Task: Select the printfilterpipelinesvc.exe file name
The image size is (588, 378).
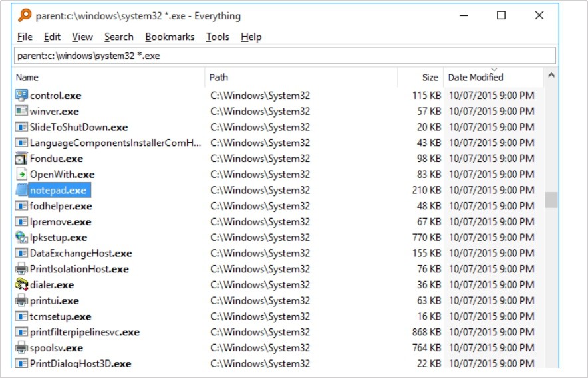Action: [84, 332]
